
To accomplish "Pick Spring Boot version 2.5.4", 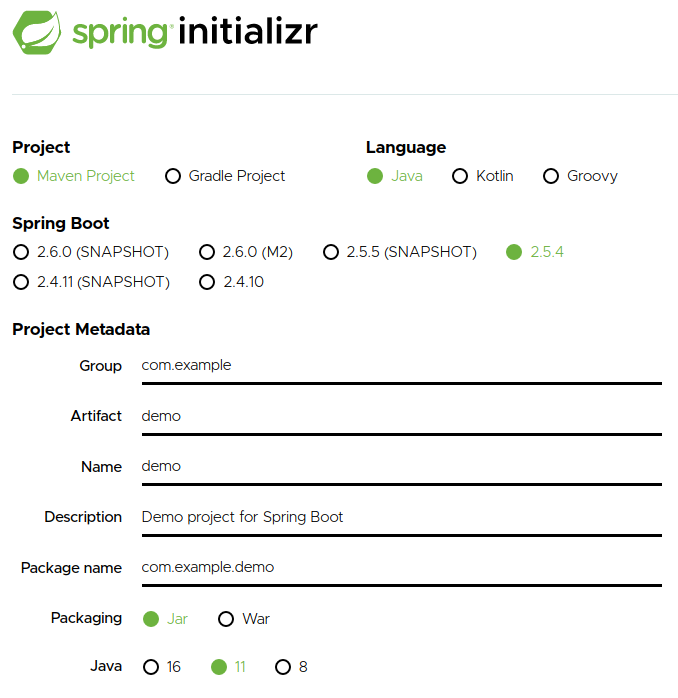I will pos(514,252).
